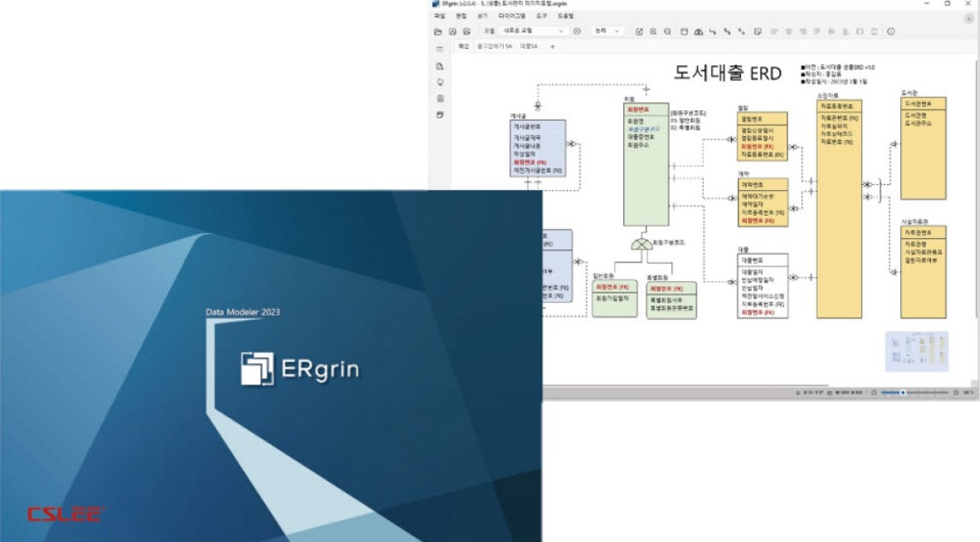Open the 논리 view mode dropdown
This screenshot has height=542, width=980.
(607, 31)
